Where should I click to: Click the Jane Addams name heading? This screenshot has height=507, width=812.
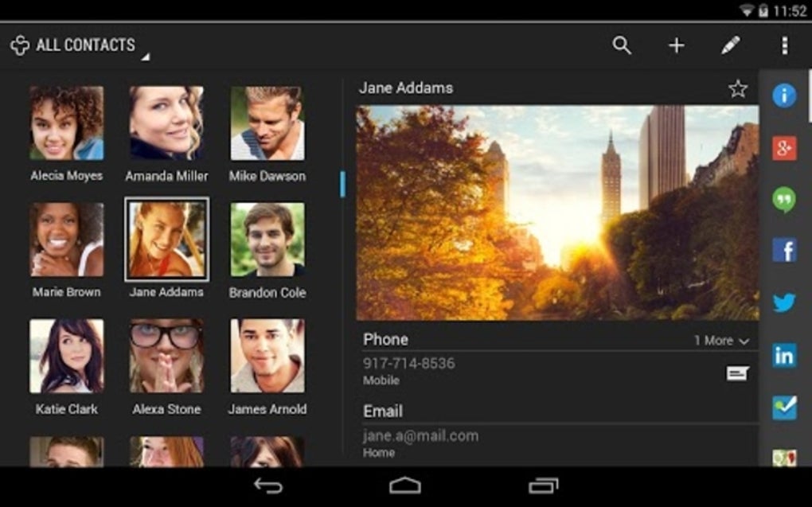(x=406, y=88)
